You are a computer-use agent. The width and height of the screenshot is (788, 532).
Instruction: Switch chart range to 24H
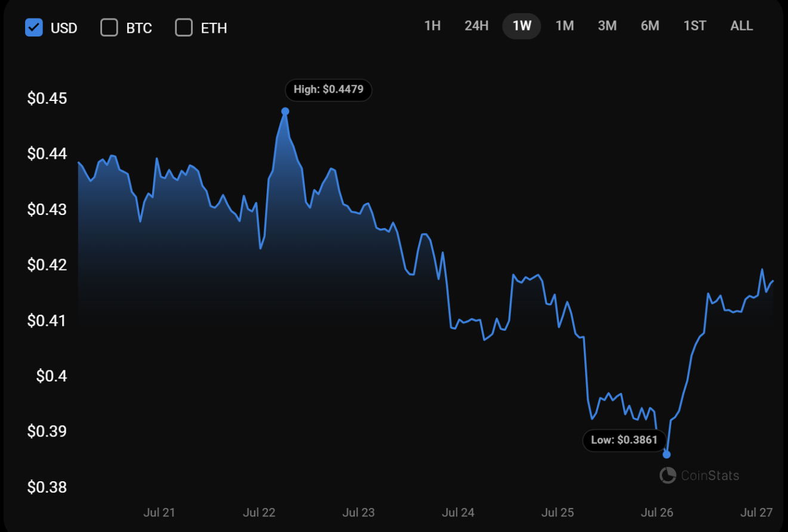[x=476, y=26]
